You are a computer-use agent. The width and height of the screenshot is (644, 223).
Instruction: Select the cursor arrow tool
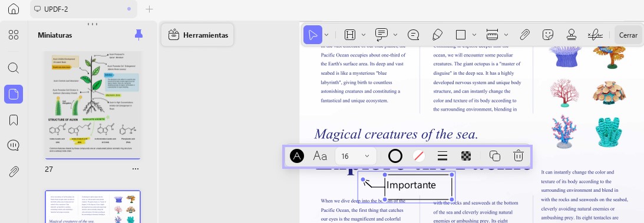[313, 35]
